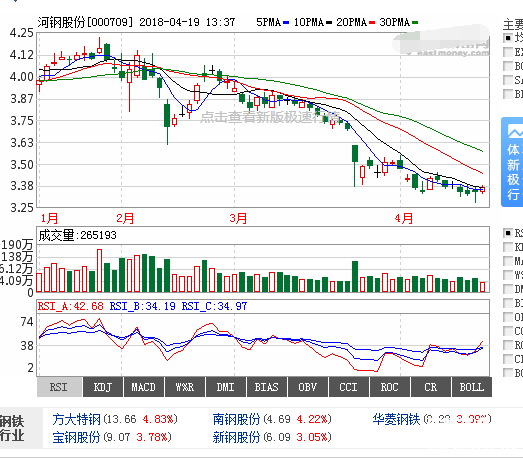Click the 20PMA red legend marker
This screenshot has height=459, width=523.
tap(372, 23)
